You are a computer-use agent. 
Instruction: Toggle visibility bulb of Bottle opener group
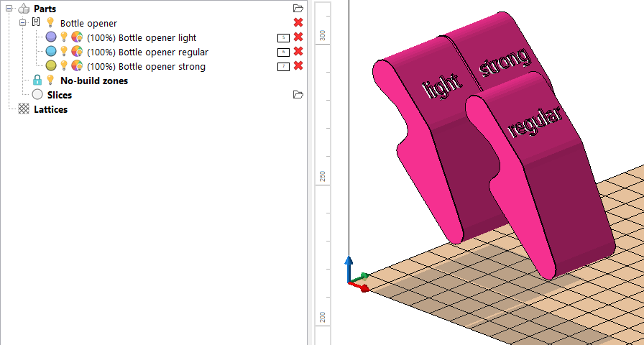point(50,22)
